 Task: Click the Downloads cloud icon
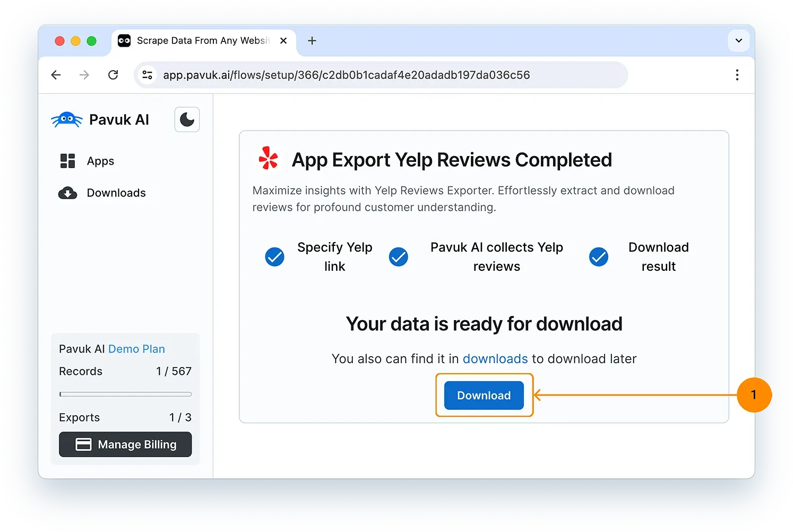(67, 193)
